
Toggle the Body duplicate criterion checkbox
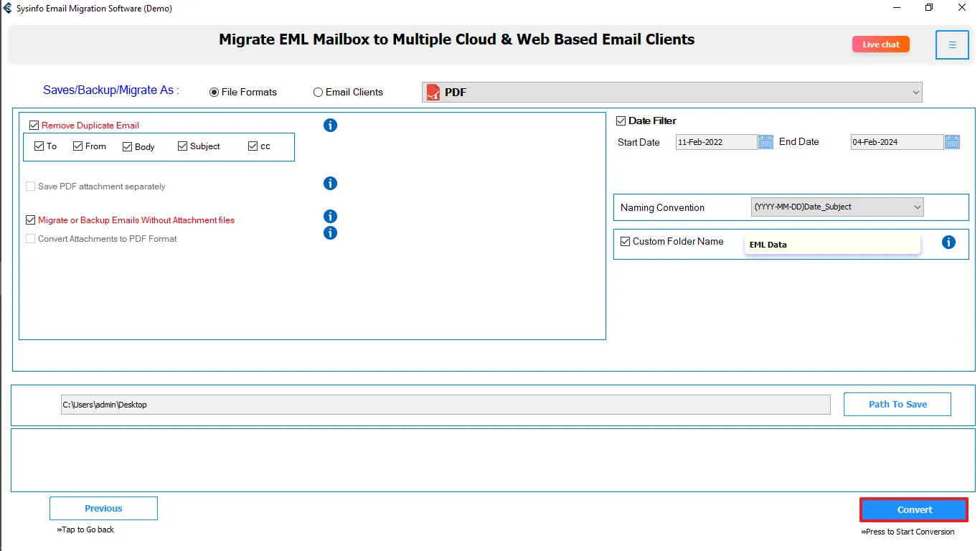[128, 147]
